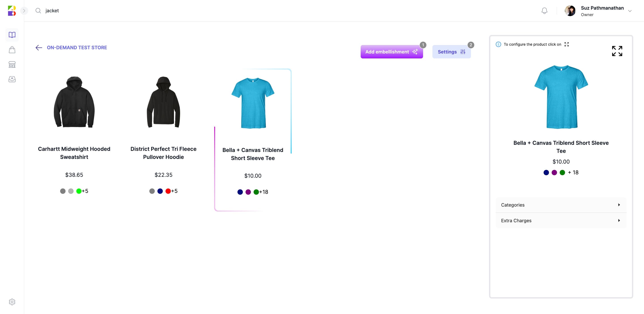Click +5 more colors under Carhartt sweatshirt
Screen dimensions: 644x314
click(x=85, y=191)
